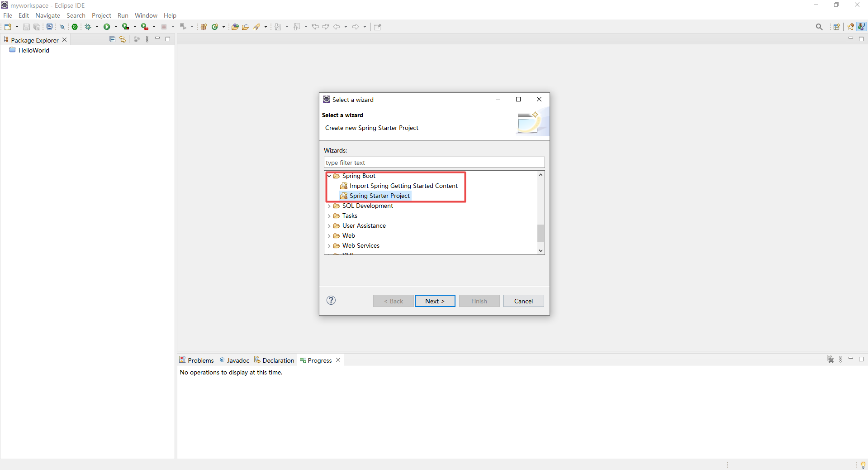
Task: Open the File menu
Action: [8, 15]
